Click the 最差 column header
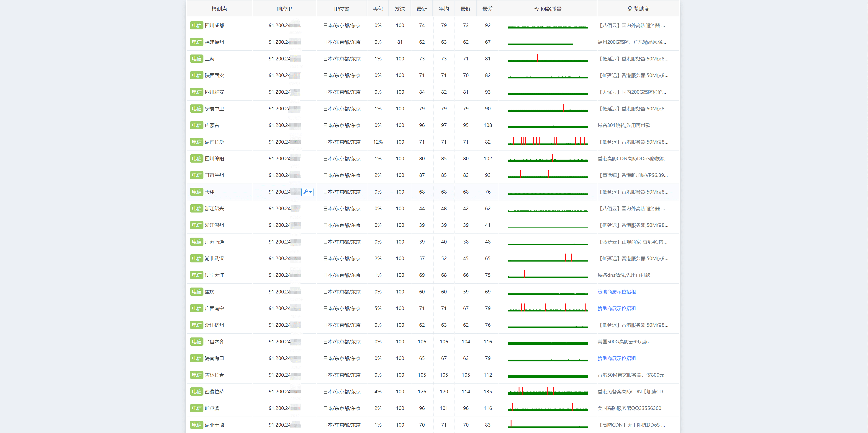 point(487,9)
